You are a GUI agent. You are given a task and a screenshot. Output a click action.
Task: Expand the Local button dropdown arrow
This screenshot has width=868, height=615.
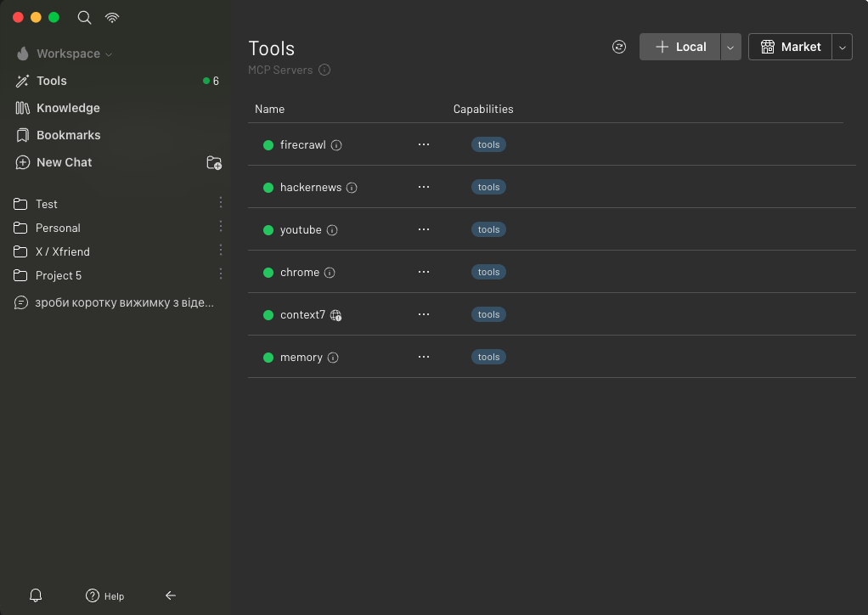click(x=730, y=47)
